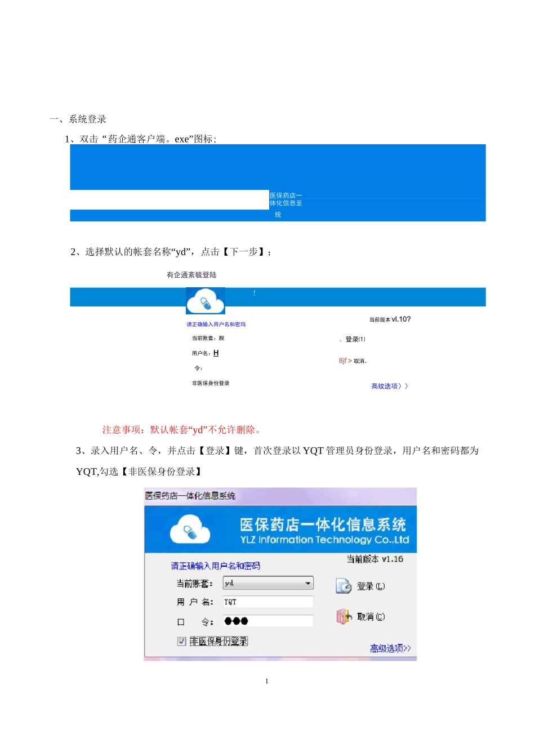Click the 用户名 field containing YQT
The height and width of the screenshot is (756, 535).
click(268, 602)
